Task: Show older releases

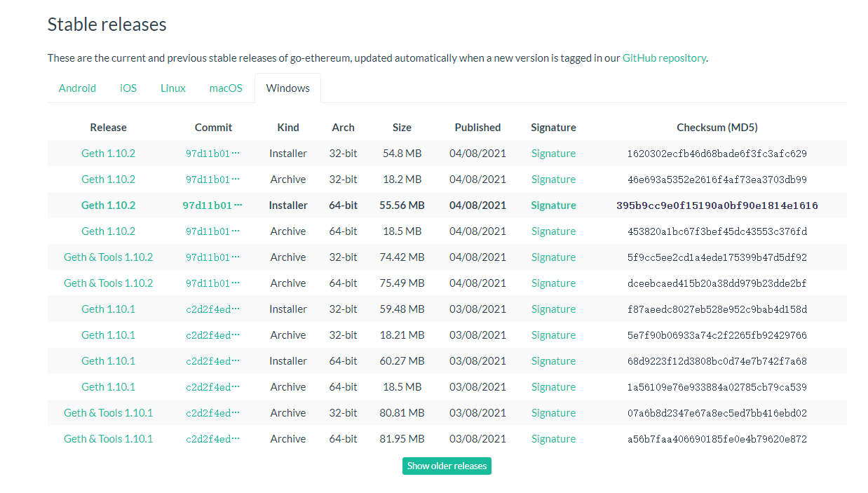Action: 447,466
